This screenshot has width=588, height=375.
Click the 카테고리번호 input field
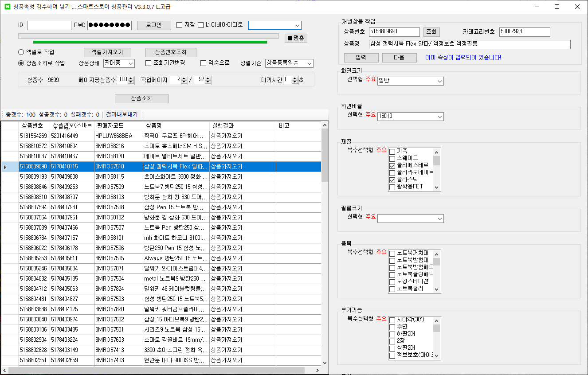click(x=525, y=32)
